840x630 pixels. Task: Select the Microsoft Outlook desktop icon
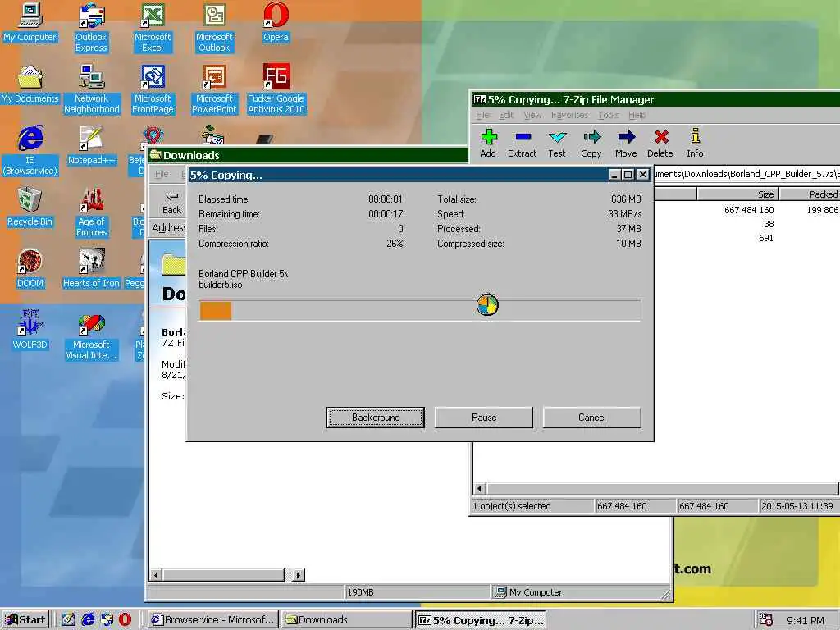(214, 28)
